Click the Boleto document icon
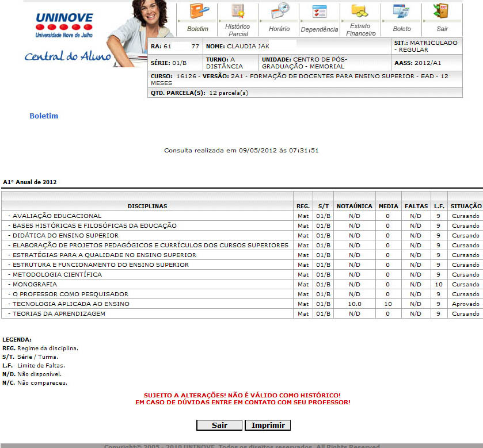This screenshot has width=483, height=448. click(401, 10)
